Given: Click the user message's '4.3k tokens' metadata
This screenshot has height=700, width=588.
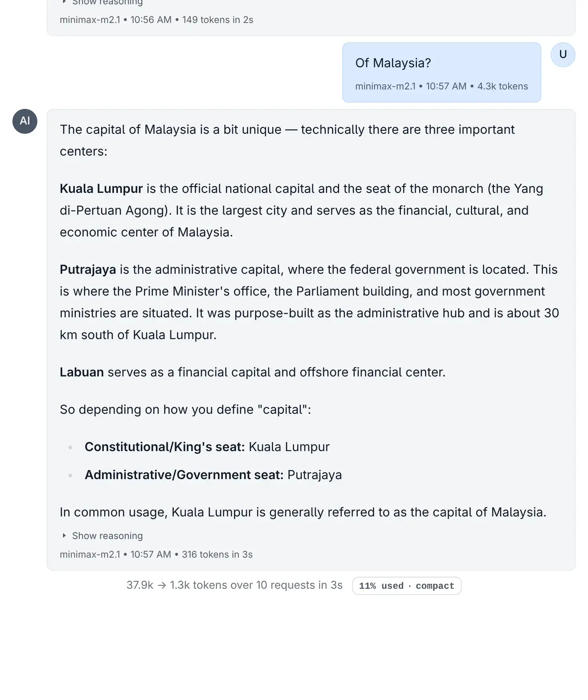Looking at the screenshot, I should coord(502,86).
